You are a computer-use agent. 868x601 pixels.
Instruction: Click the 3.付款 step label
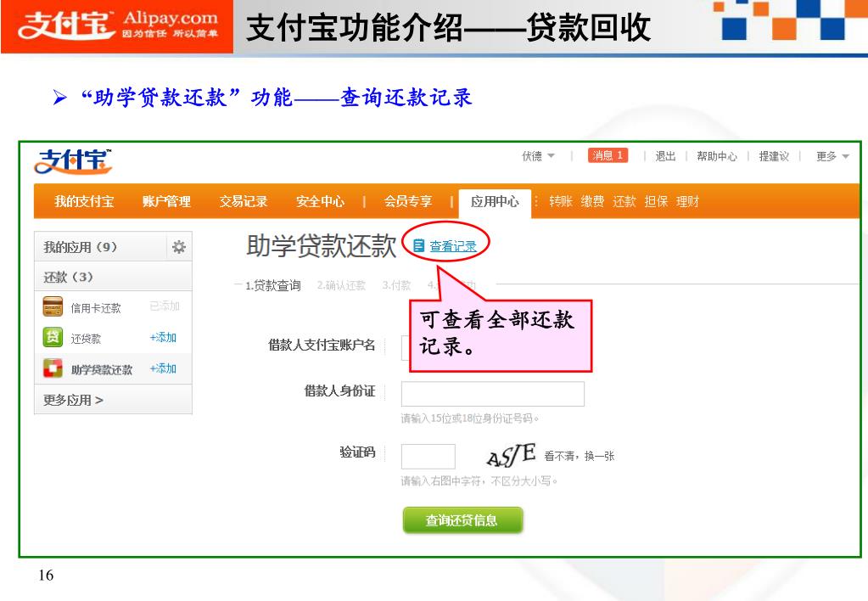tap(396, 285)
